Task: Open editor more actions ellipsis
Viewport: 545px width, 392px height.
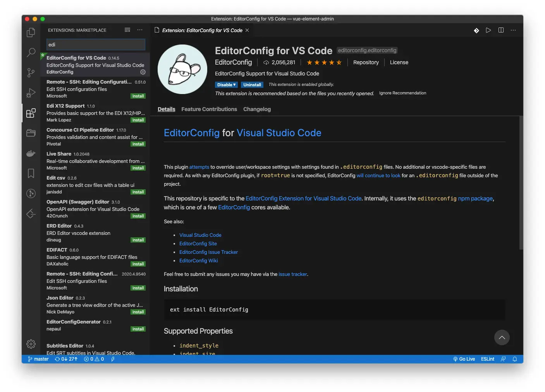Action: (x=513, y=30)
